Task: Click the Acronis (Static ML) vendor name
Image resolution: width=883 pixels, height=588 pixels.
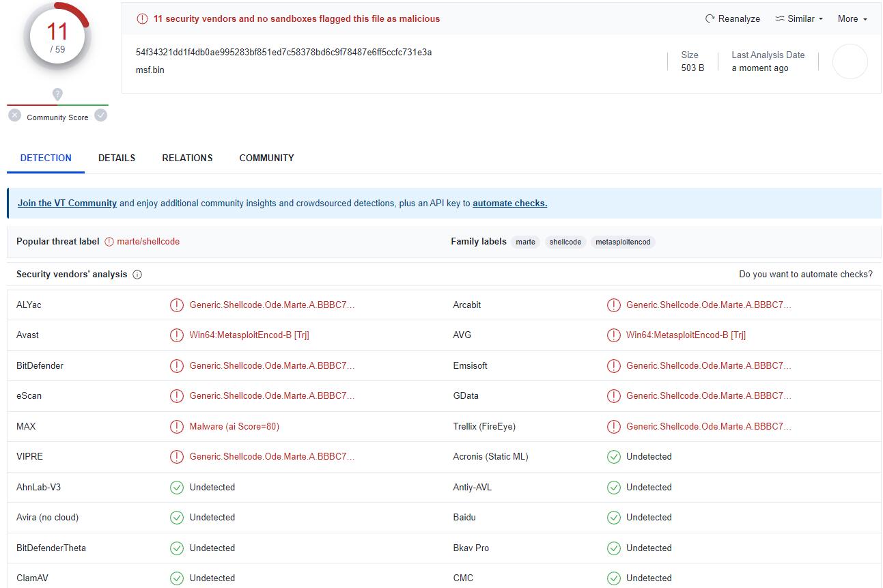Action: 490,457
